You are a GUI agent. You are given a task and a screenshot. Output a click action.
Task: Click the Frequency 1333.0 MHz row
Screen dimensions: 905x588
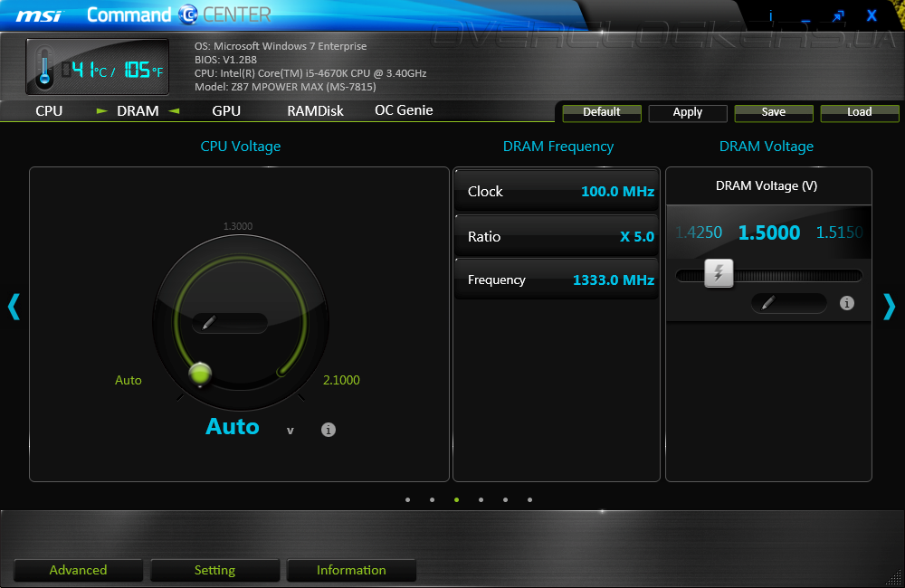[557, 280]
